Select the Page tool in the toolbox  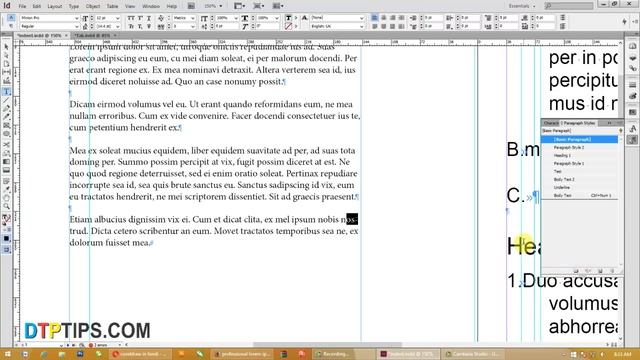click(7, 64)
